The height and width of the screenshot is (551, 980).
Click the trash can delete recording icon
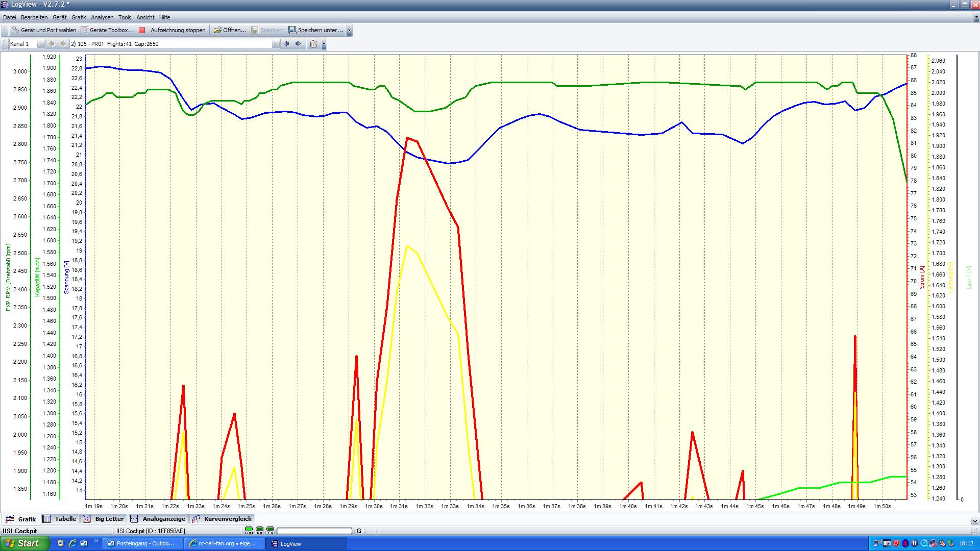313,44
